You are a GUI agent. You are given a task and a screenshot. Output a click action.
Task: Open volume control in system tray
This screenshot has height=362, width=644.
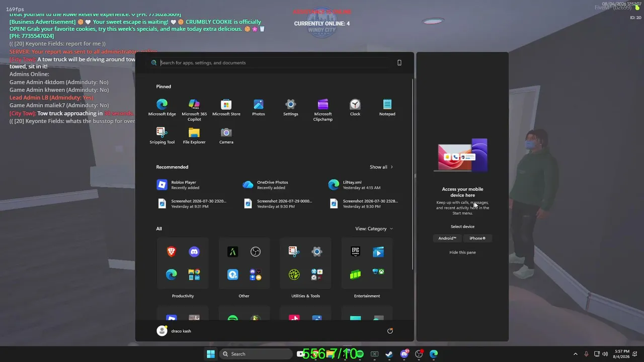click(x=605, y=354)
